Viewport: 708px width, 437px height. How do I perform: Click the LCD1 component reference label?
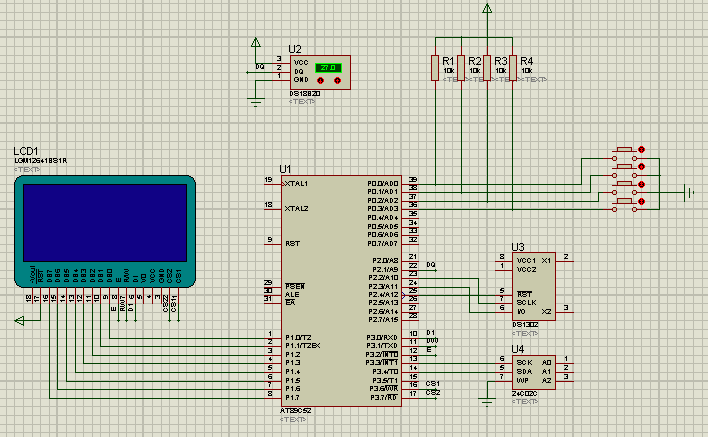[x=26, y=151]
